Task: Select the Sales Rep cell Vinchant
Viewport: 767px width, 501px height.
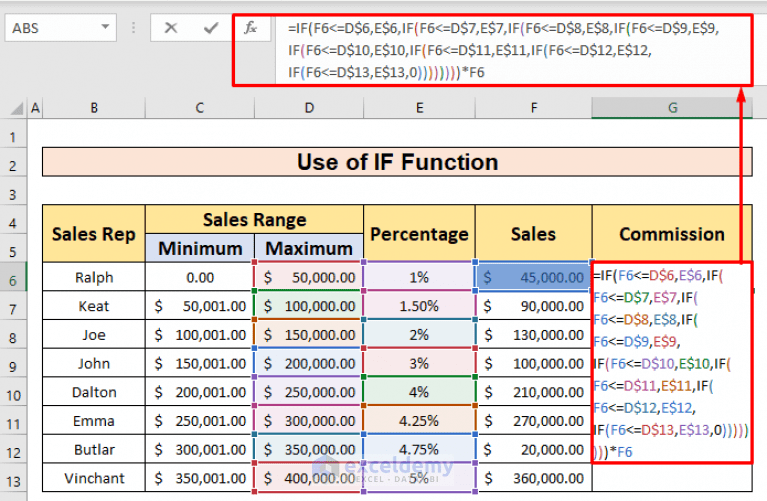Action: (94, 478)
